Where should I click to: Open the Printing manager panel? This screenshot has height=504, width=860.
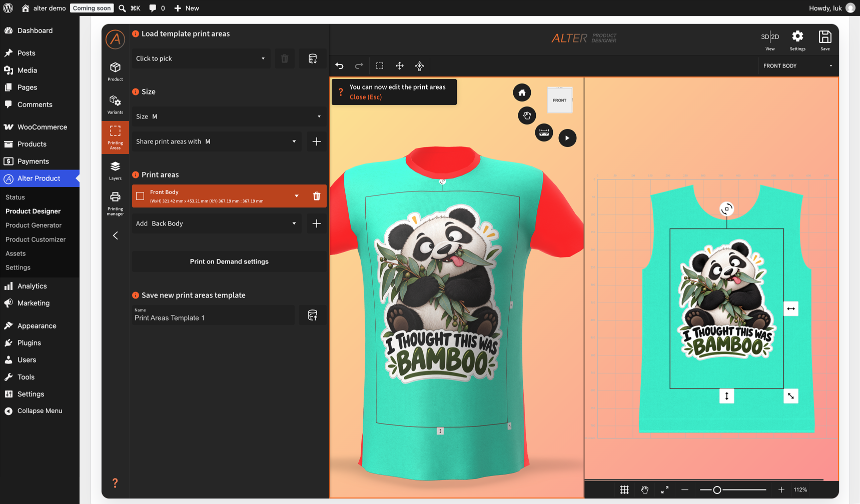coord(115,203)
